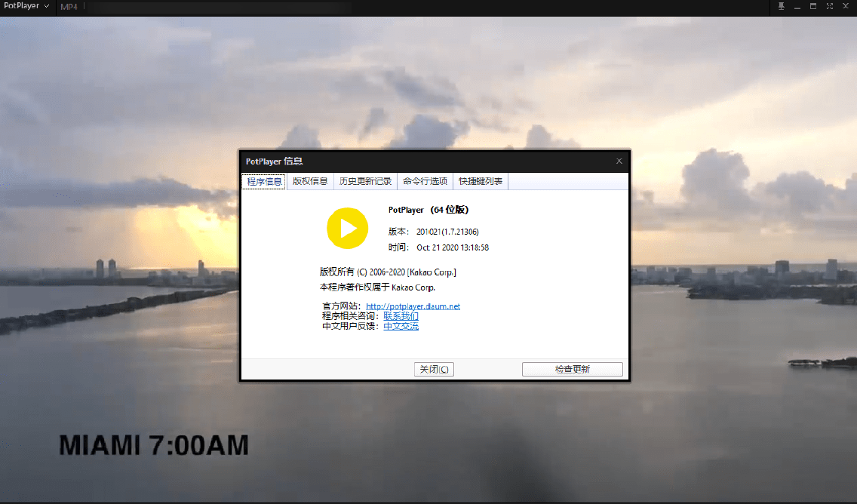Close the PotPlayer 信息 dialog with the X

[x=619, y=161]
